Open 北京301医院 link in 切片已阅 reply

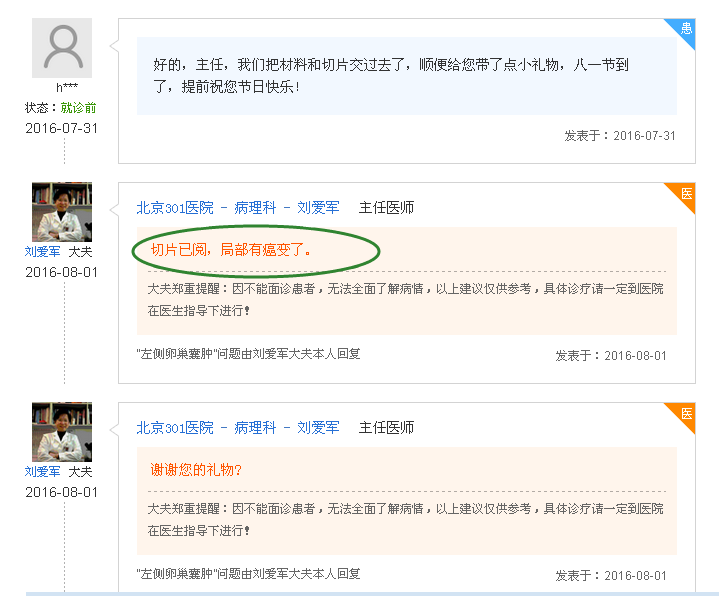tap(175, 208)
